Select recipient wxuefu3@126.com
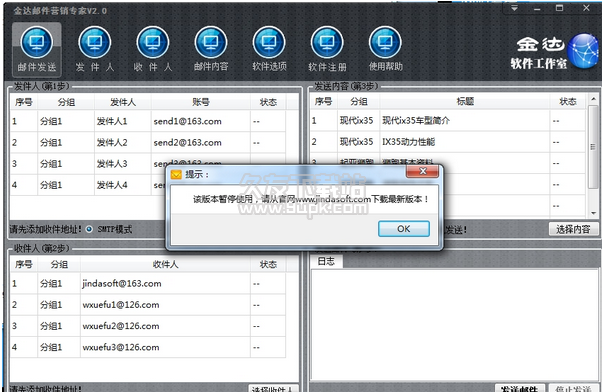 pos(148,347)
